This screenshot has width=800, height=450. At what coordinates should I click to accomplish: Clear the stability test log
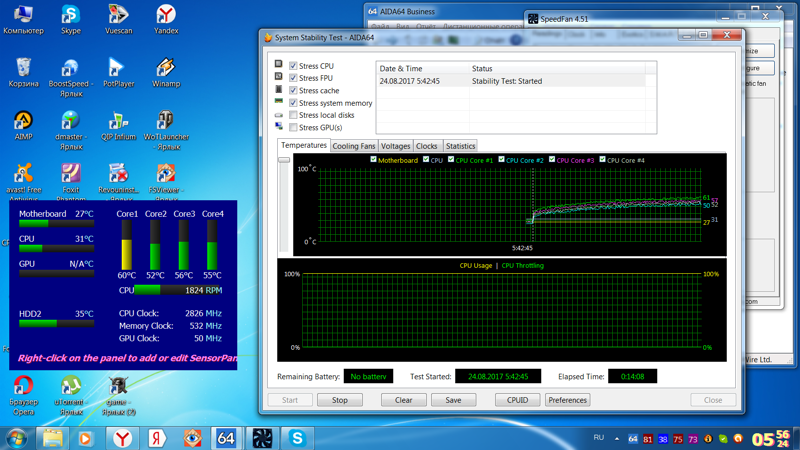(404, 400)
